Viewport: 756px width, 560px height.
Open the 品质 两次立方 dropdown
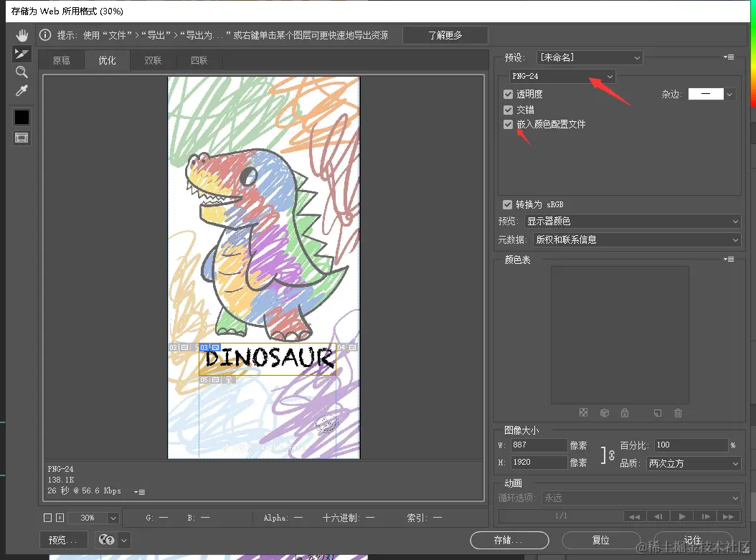point(694,464)
